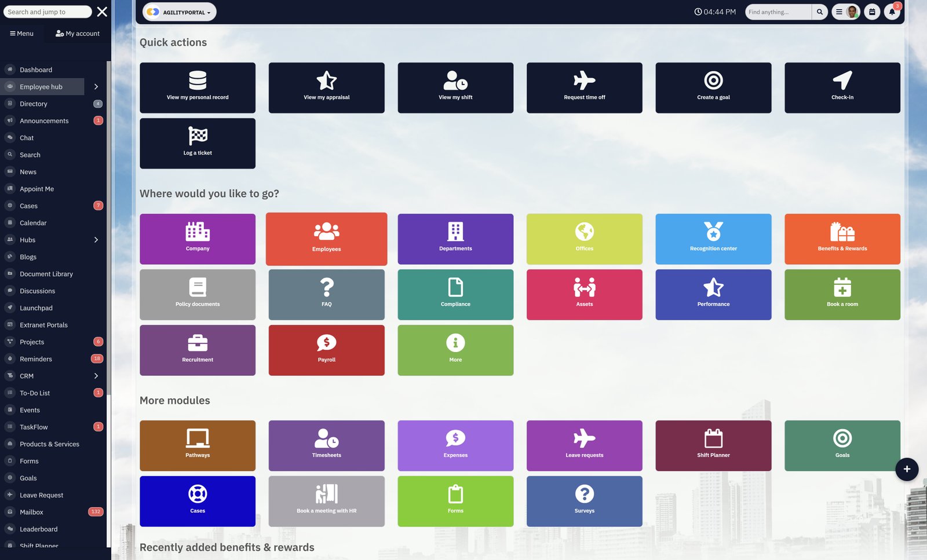Open the Book a room tile
Viewport: 927px width, 560px height.
tap(842, 294)
